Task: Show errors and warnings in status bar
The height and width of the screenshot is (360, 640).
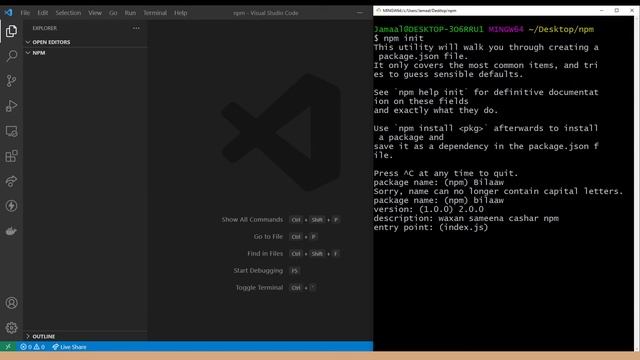Action: (33, 347)
